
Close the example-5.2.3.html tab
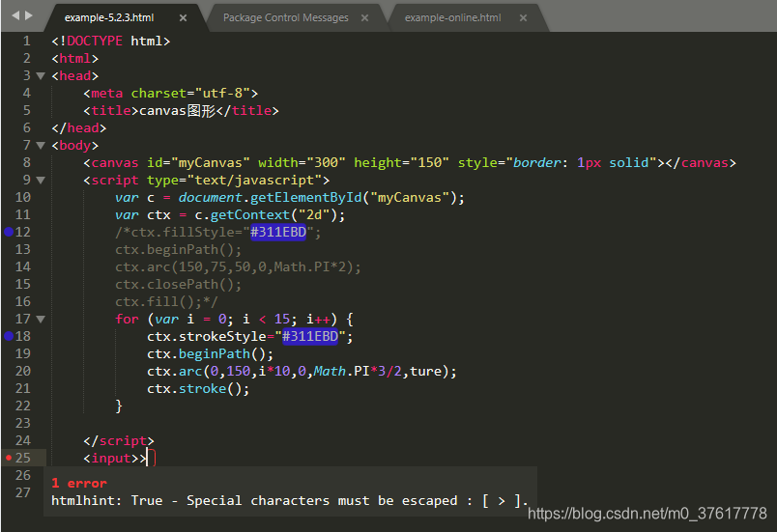tap(183, 17)
